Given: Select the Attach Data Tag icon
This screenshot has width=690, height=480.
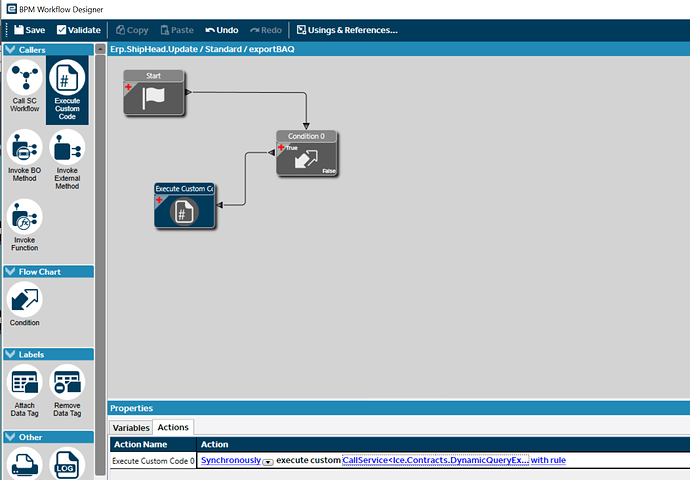Looking at the screenshot, I should pyautogui.click(x=25, y=391).
